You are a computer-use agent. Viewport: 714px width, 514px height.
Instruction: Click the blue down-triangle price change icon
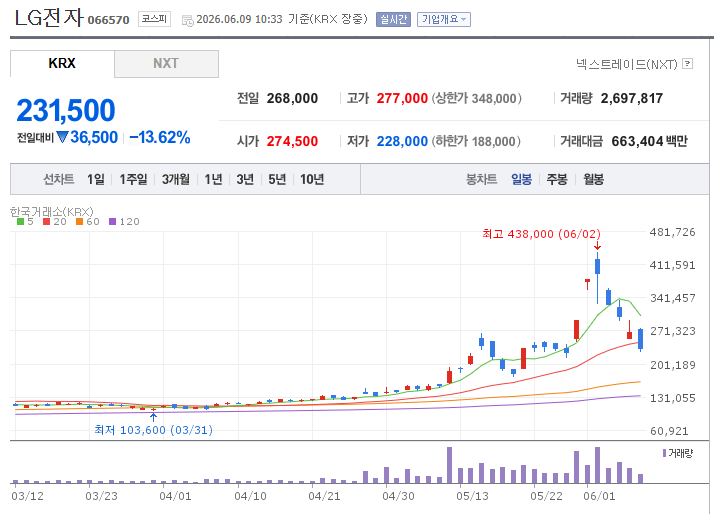click(x=62, y=137)
